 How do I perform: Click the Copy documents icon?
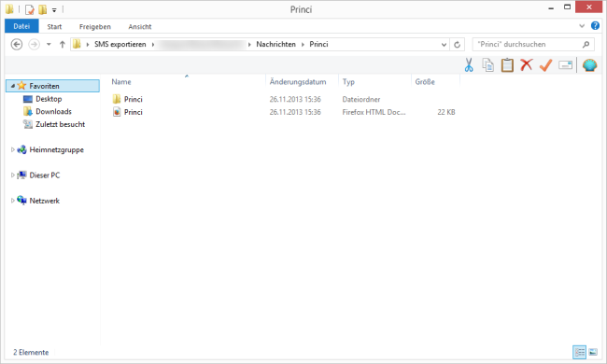click(487, 65)
